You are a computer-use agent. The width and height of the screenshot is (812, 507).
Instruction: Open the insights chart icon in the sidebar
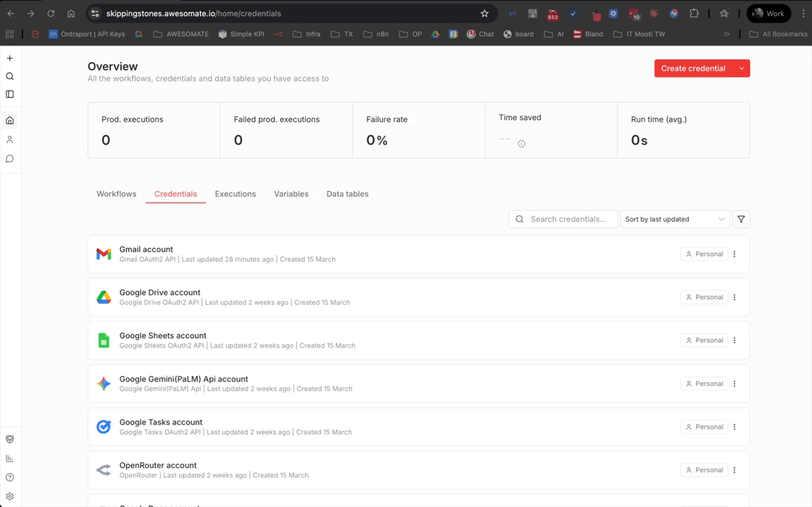click(x=10, y=458)
